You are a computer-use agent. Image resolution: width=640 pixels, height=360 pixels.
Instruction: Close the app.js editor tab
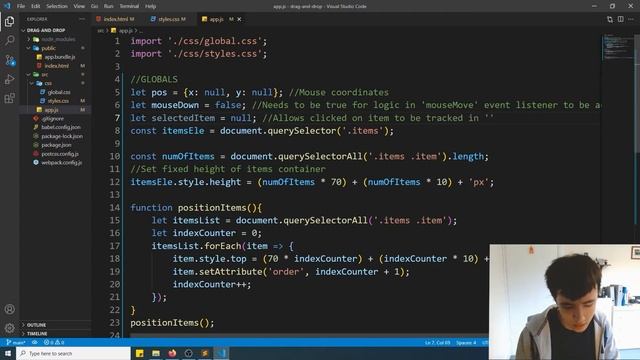pos(239,19)
